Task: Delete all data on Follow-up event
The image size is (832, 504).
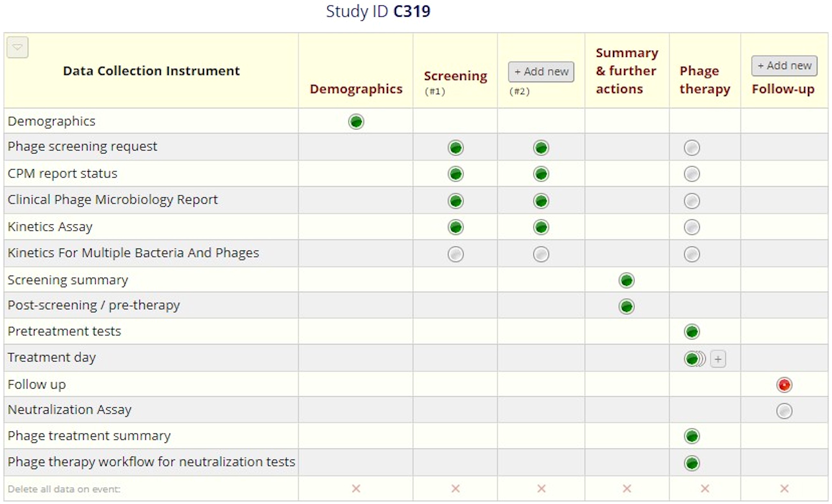Action: tap(784, 488)
